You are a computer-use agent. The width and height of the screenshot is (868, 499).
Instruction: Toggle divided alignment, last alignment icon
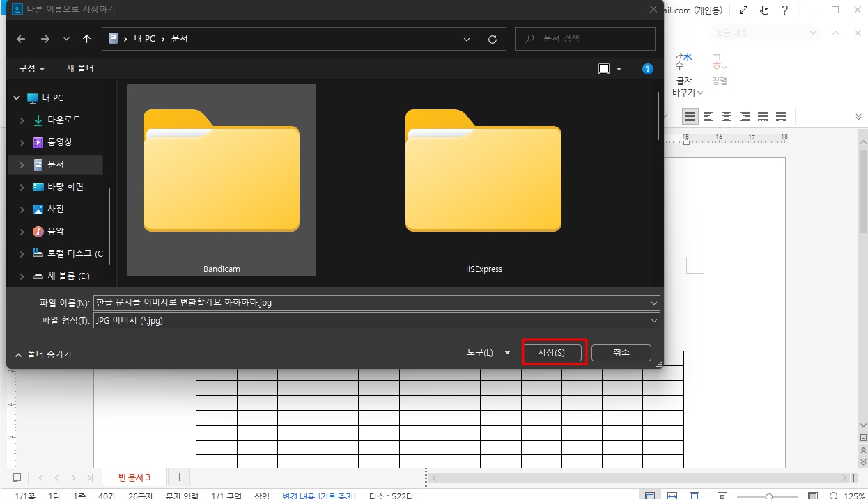pyautogui.click(x=781, y=116)
